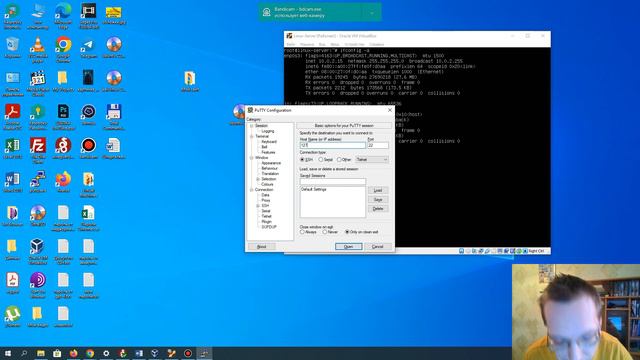Collapse the Connection tree node expander
This screenshot has width=640, height=360.
point(251,190)
